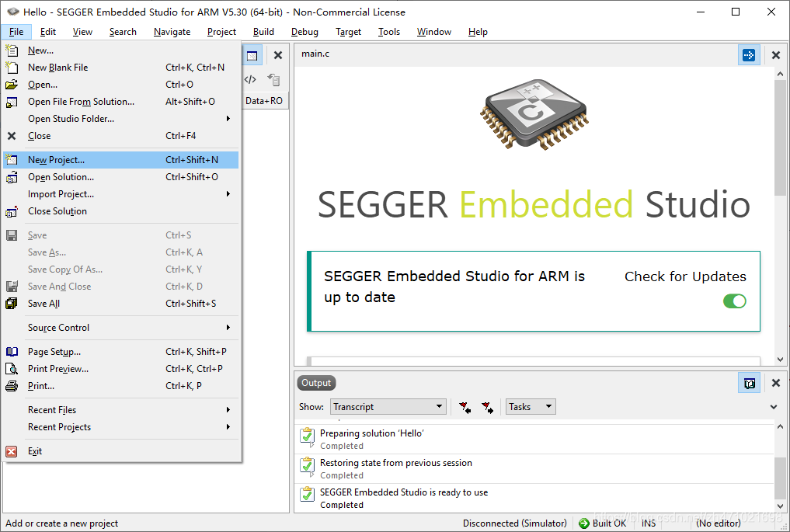
Task: Click the SEGGER Embedded Studio chip logo
Action: tap(534, 115)
